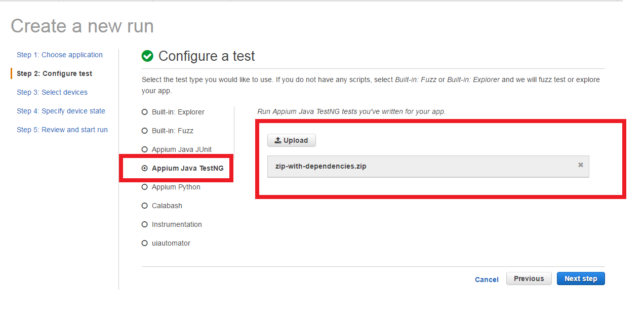Open Step 2: Configure test

(x=55, y=73)
